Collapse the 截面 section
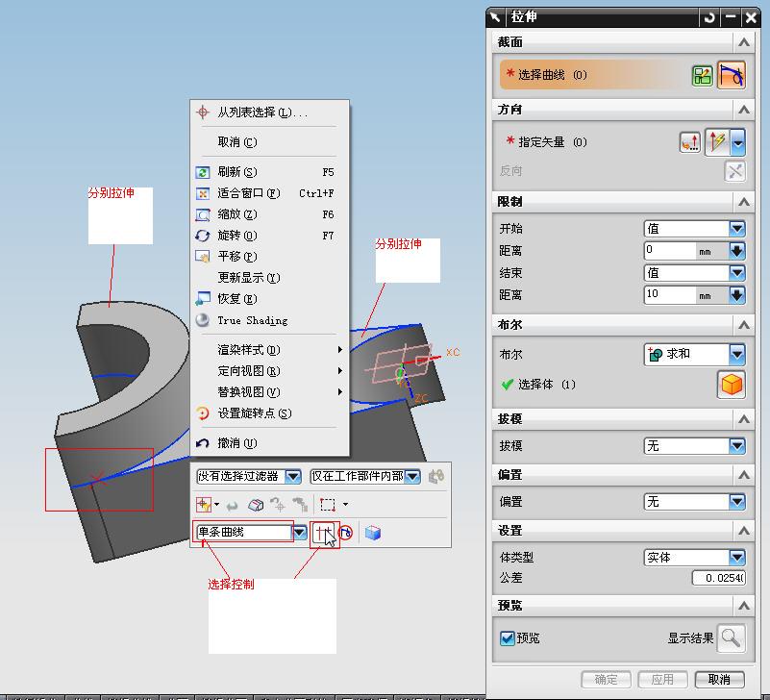770x700 pixels. pyautogui.click(x=743, y=42)
